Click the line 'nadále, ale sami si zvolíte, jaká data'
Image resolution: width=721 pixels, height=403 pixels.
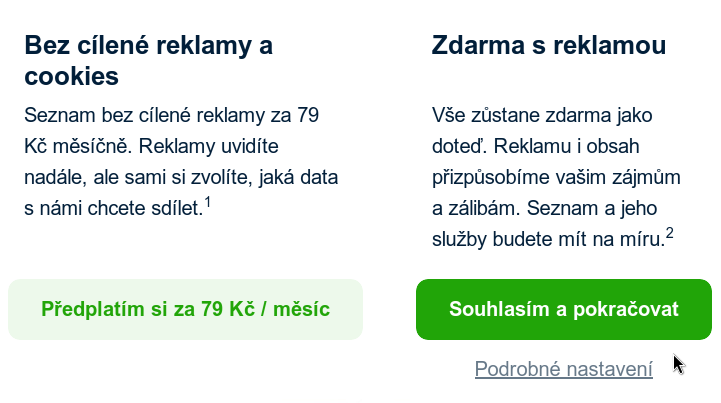point(182,178)
